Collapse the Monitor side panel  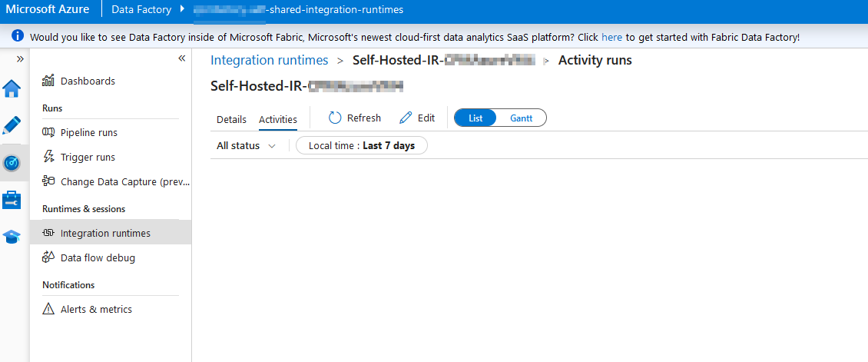[181, 58]
